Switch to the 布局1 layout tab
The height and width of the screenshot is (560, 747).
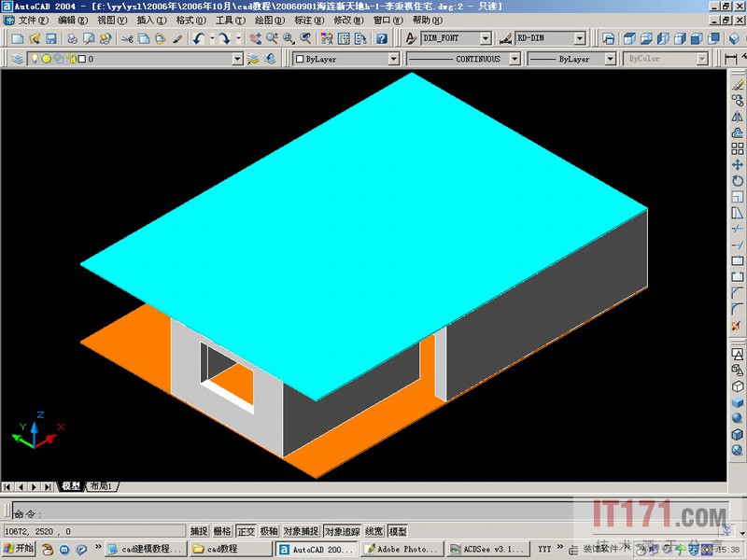(x=101, y=486)
